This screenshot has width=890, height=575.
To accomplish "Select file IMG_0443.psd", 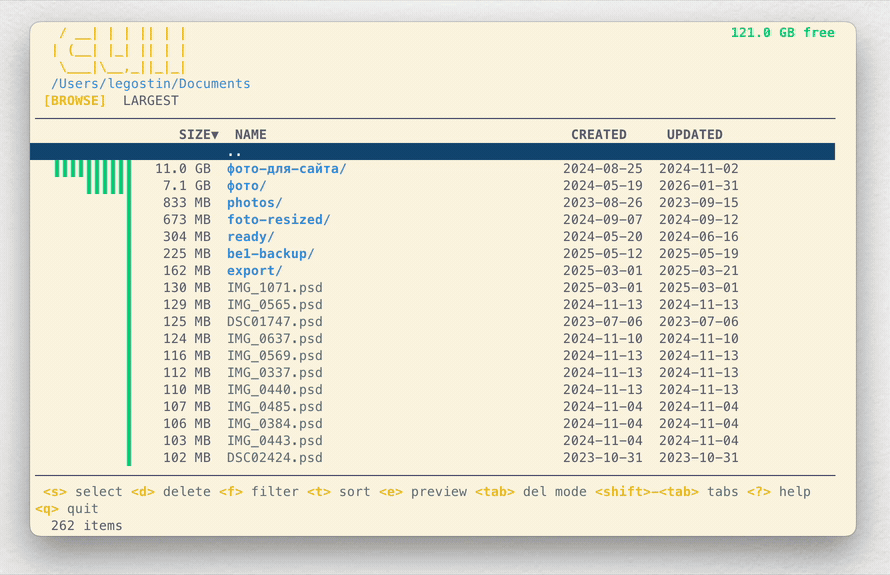I will (275, 441).
